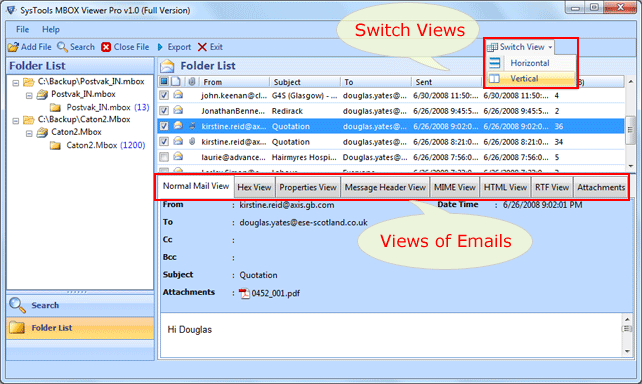Click the Folder List panel folder icon
642x384 pixels.
pyautogui.click(x=17, y=328)
